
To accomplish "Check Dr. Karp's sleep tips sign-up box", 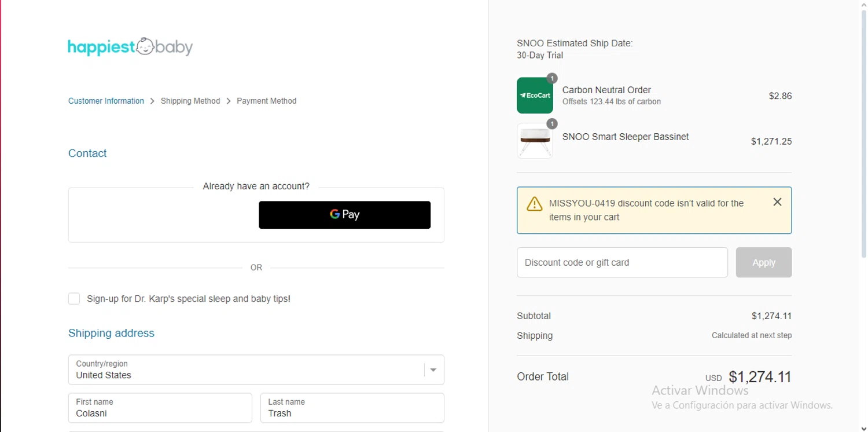I will pos(74,299).
